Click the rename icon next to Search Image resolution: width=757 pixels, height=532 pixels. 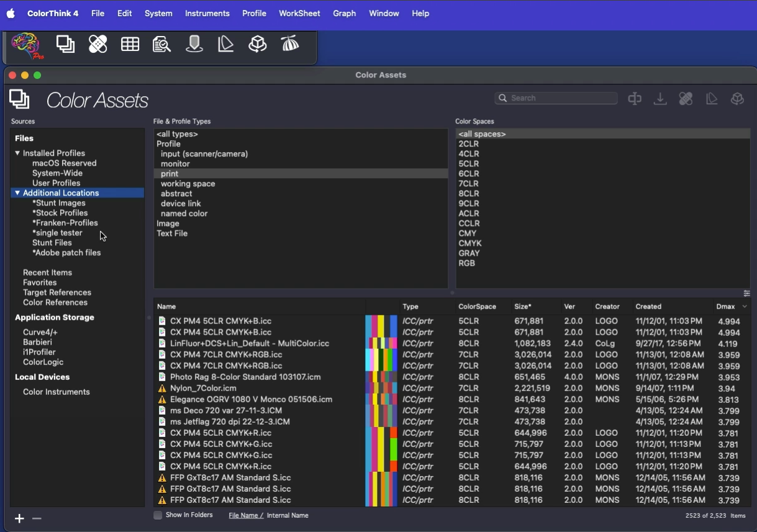635,99
